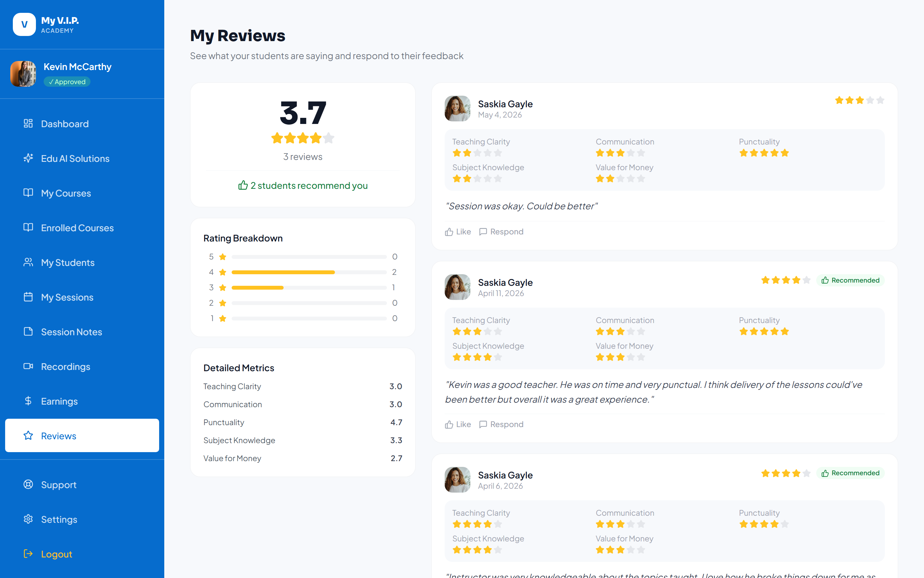Click the April 11, 2026 review date
The image size is (924, 578).
501,293
